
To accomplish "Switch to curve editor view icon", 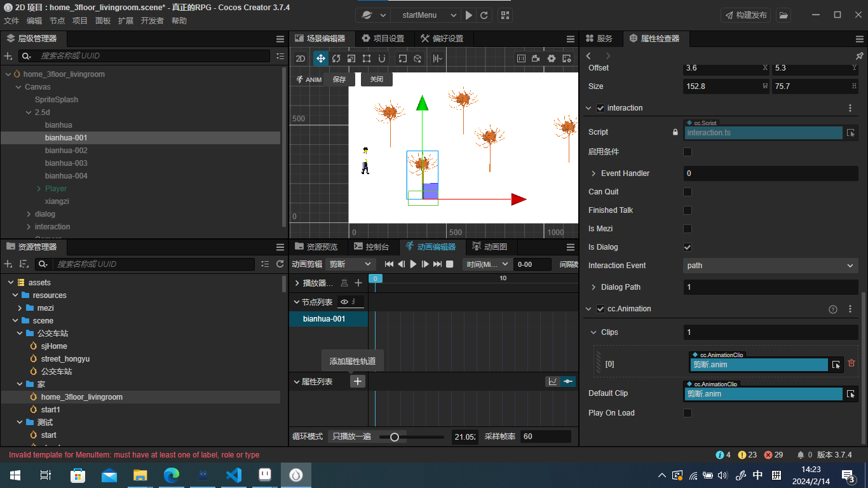I will pyautogui.click(x=553, y=381).
